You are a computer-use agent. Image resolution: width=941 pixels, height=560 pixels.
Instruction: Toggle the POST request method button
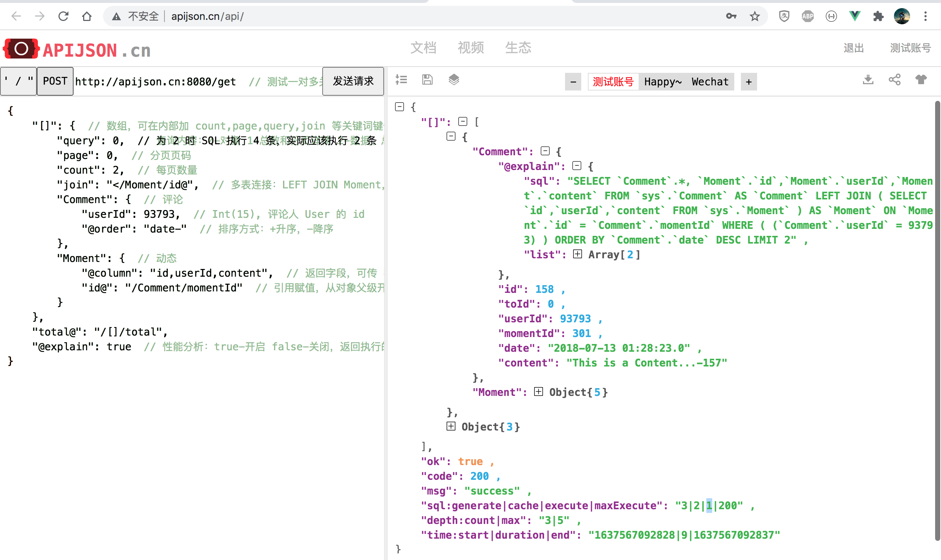55,81
